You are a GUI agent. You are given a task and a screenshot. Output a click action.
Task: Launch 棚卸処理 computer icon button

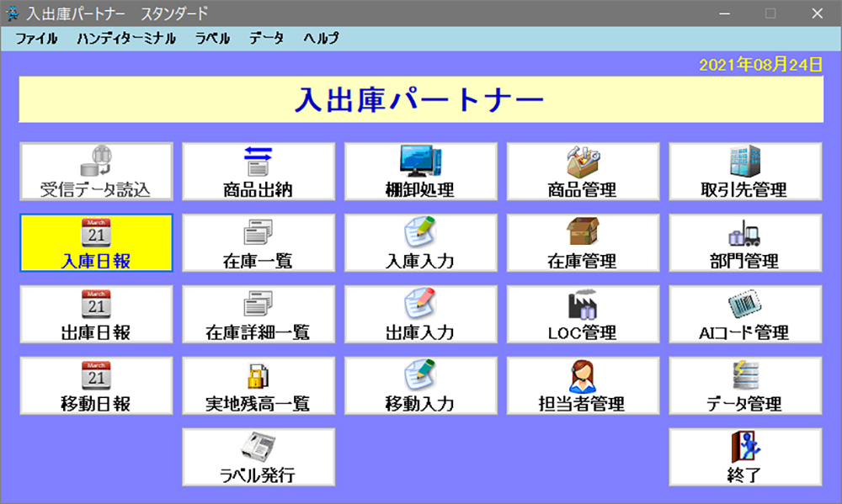pyautogui.click(x=420, y=172)
